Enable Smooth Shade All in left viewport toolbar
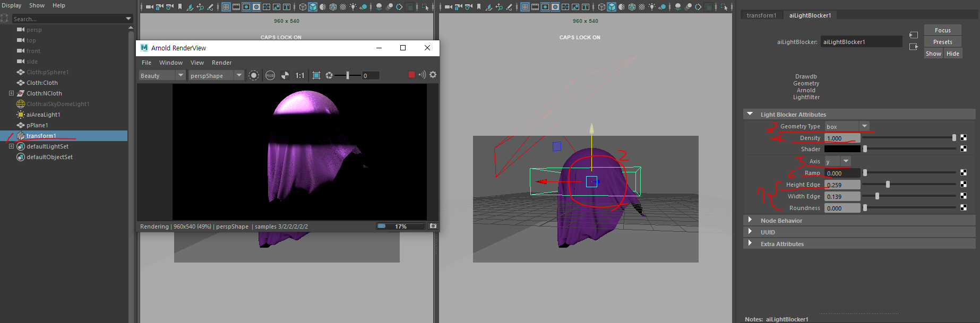This screenshot has height=323, width=980. 313,7
